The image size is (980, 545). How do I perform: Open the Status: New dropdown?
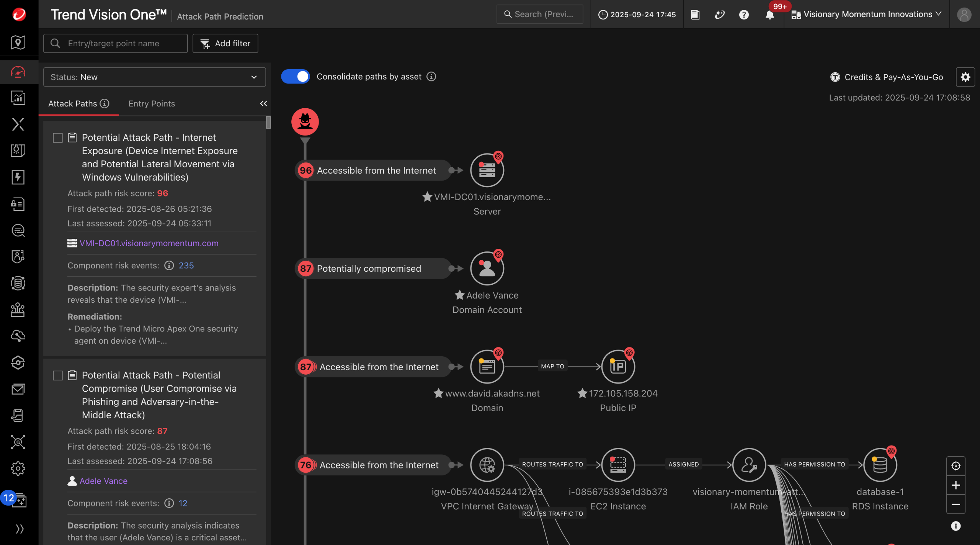(x=155, y=77)
